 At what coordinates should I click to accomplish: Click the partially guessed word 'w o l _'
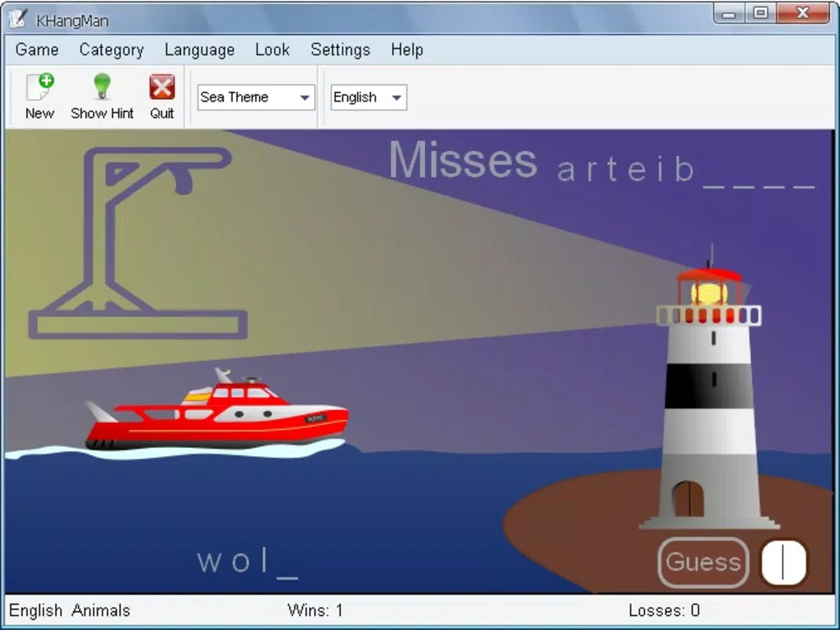click(247, 562)
